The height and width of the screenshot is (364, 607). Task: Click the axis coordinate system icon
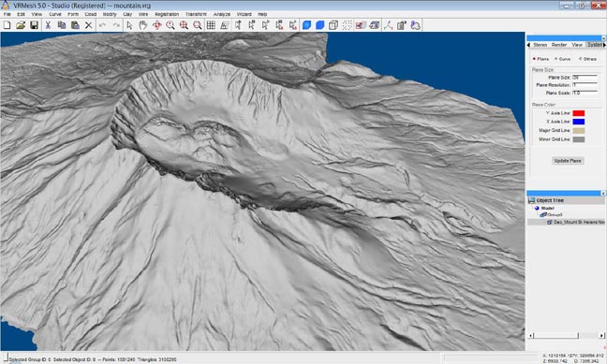tap(389, 25)
